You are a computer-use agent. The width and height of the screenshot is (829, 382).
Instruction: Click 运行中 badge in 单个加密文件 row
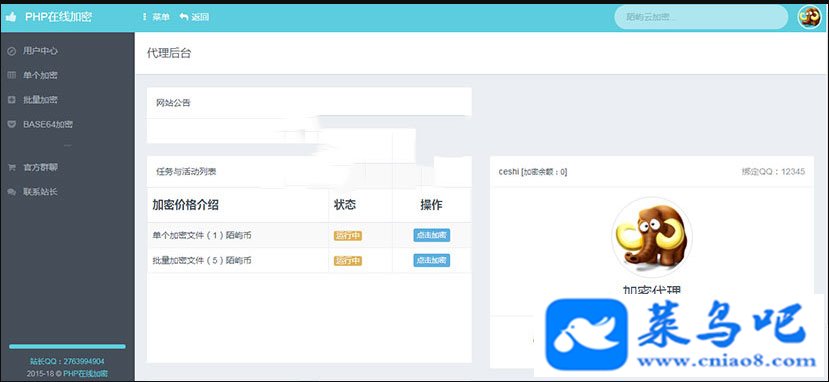coord(348,236)
